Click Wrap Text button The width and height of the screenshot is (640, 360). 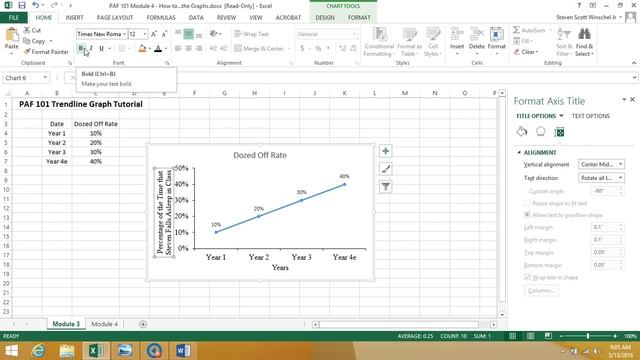coord(251,34)
